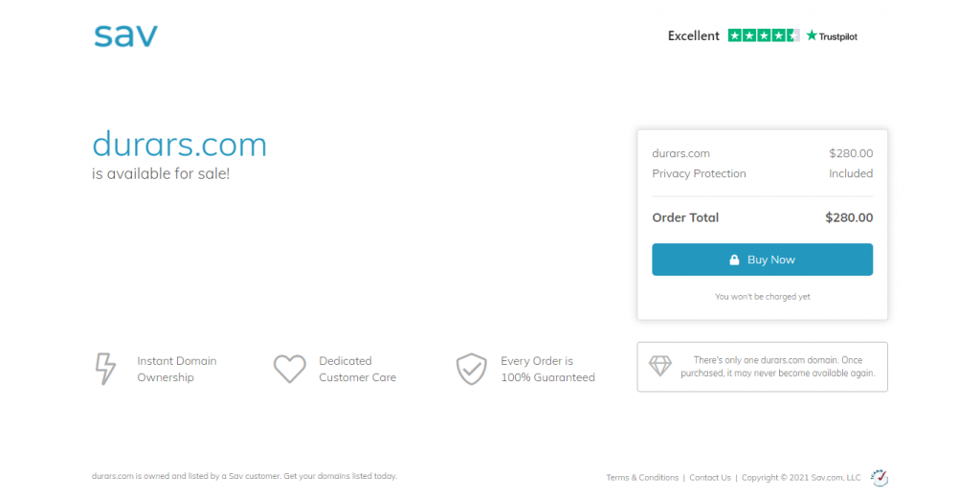Click the security badge icon in footer
The width and height of the screenshot is (980, 499).
(880, 478)
